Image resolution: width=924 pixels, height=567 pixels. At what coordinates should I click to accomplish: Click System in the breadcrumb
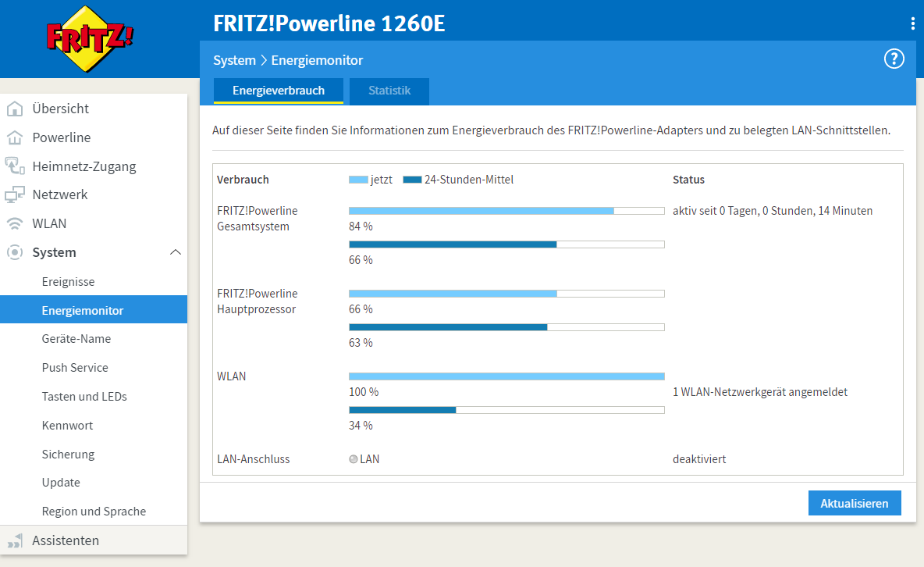pos(234,60)
